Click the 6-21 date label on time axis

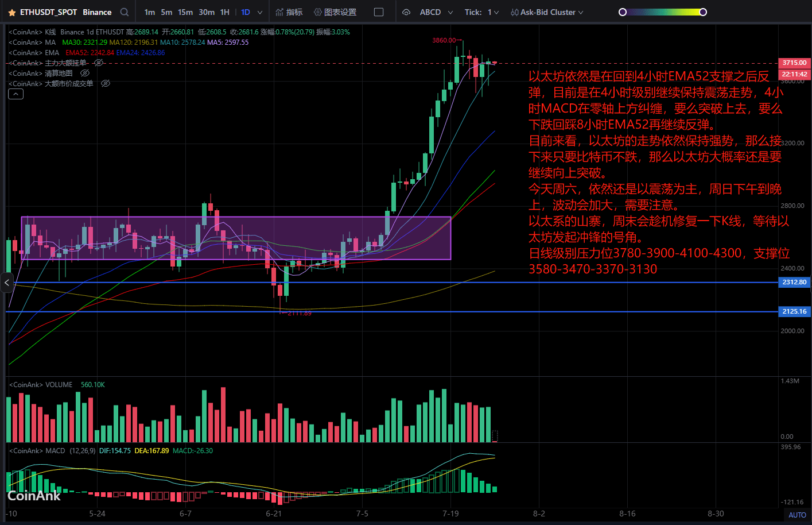point(274,514)
